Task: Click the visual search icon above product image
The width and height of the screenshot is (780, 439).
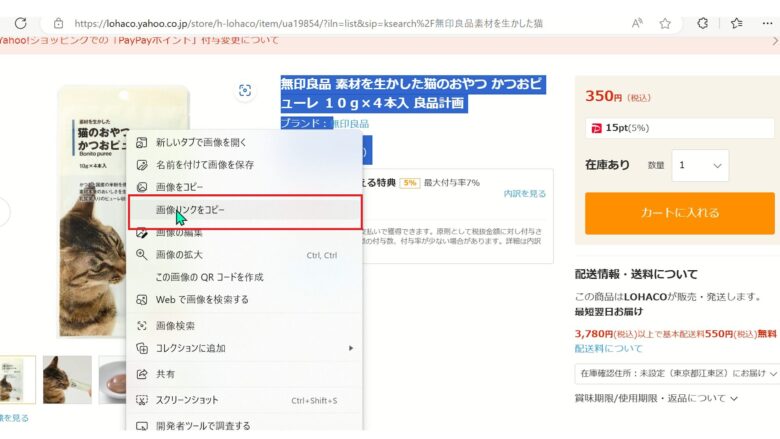Action: 245,91
